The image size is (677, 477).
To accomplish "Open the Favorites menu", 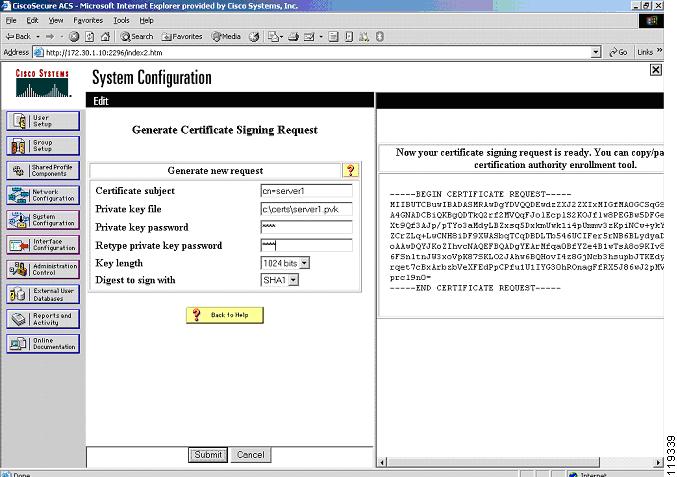I will 88,20.
